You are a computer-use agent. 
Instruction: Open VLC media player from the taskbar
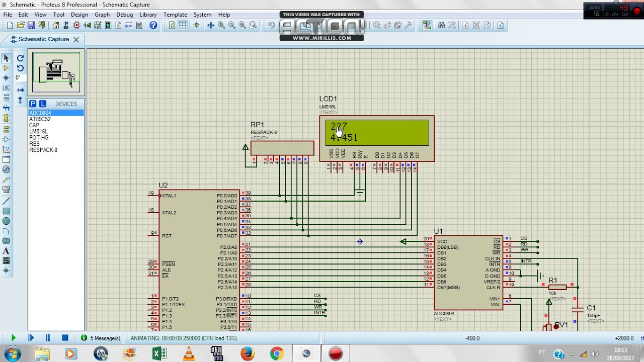189,353
